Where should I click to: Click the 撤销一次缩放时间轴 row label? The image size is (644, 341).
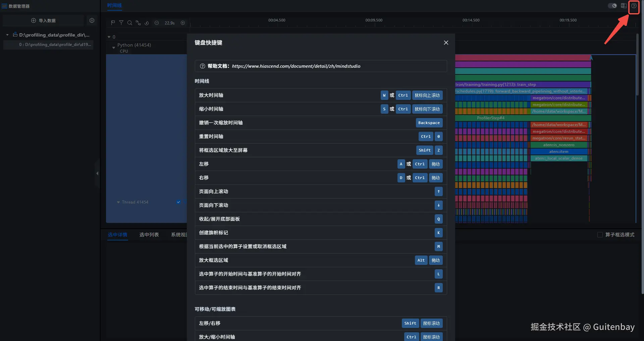coord(221,123)
